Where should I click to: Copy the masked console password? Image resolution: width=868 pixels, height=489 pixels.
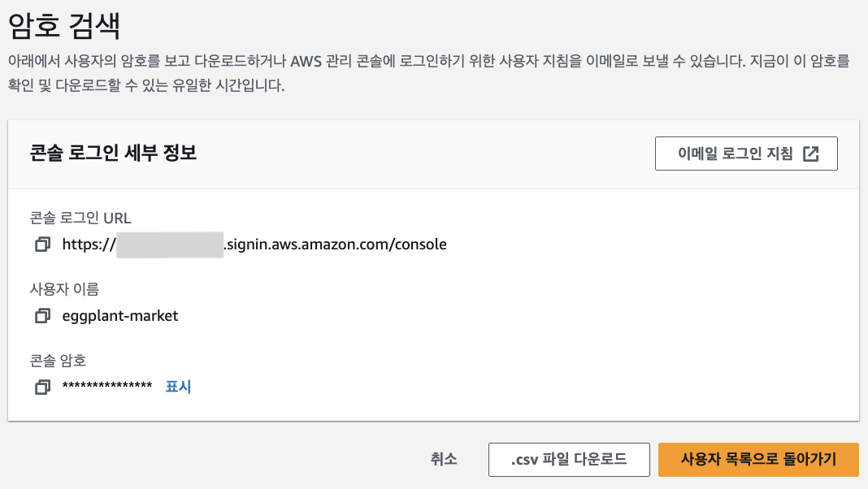tap(42, 387)
